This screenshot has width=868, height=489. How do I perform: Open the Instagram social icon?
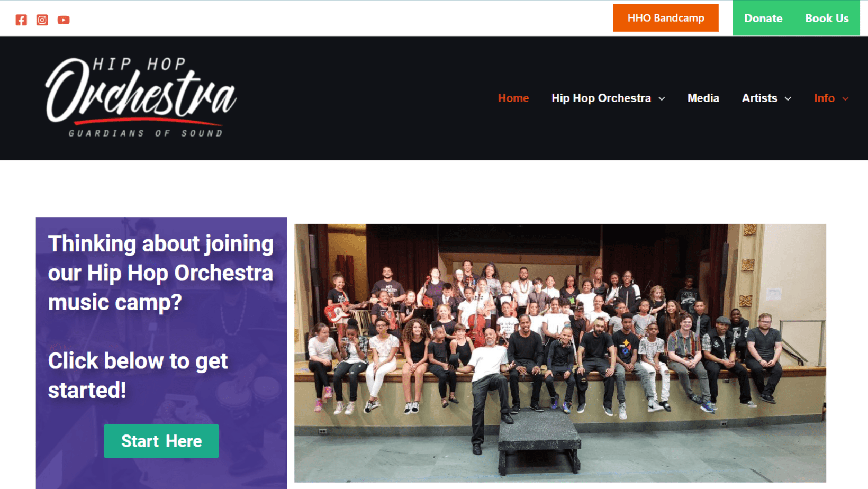pyautogui.click(x=42, y=20)
